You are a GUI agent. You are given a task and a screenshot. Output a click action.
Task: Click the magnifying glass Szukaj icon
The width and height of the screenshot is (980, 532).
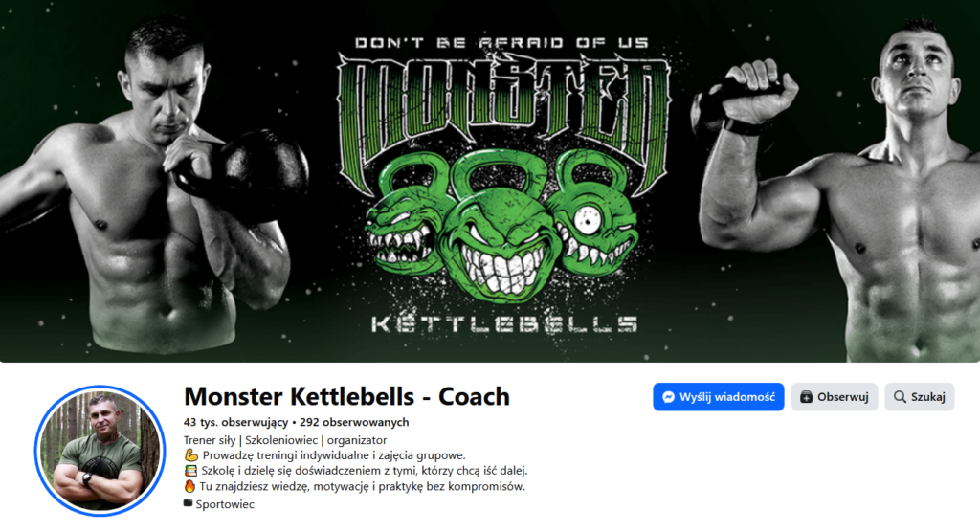coord(900,397)
